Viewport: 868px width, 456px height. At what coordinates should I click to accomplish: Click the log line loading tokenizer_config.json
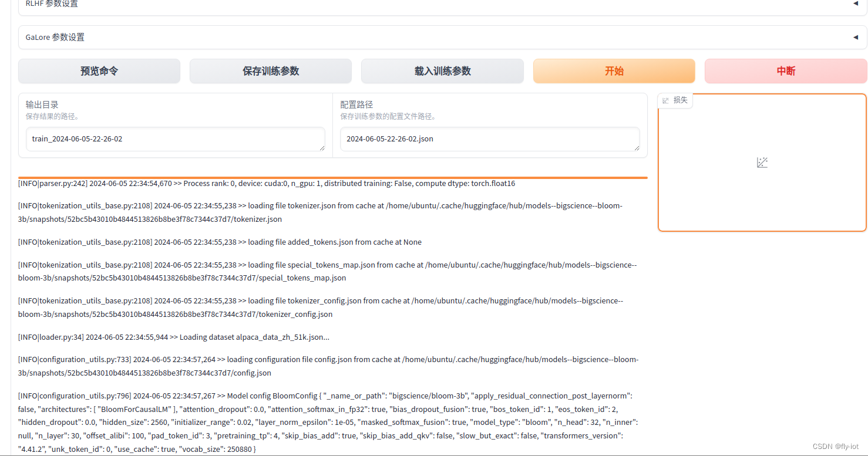[321, 308]
